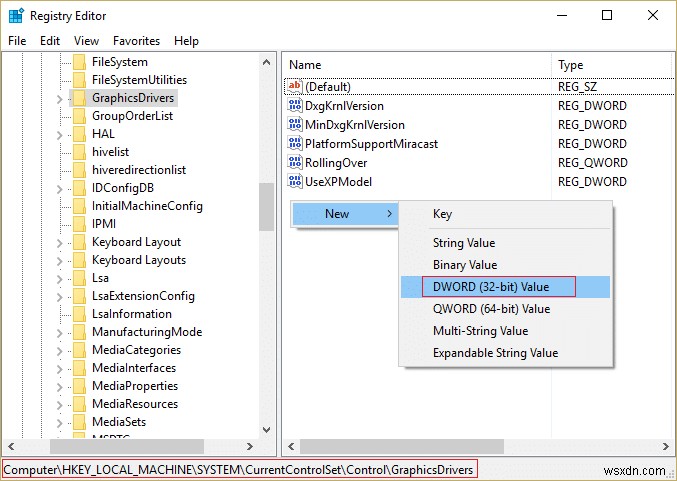This screenshot has height=481, width=677.
Task: Click REG_SZ type of (Default)
Action: click(577, 87)
